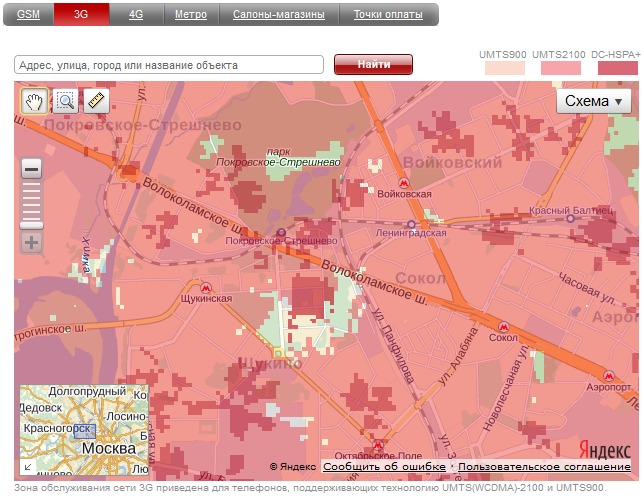The width and height of the screenshot is (644, 496).
Task: Click the Щукинская metro station icon
Action: [x=206, y=285]
